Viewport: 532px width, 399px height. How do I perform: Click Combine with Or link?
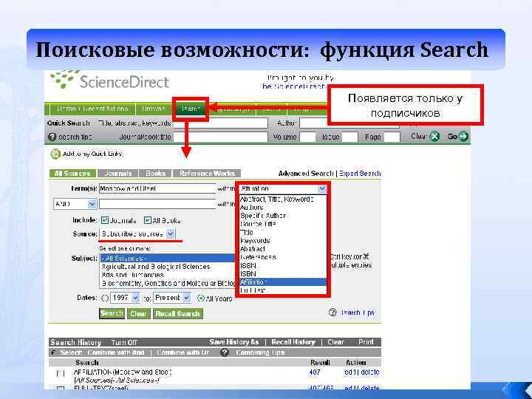183,352
